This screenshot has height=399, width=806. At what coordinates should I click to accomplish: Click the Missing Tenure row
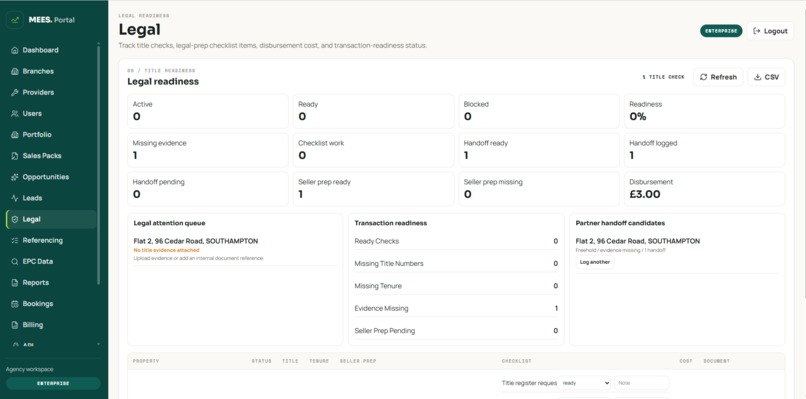click(456, 286)
